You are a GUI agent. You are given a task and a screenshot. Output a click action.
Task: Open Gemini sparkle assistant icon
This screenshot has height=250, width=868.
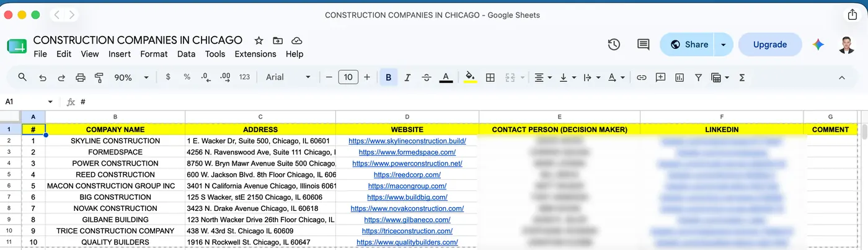click(x=818, y=45)
